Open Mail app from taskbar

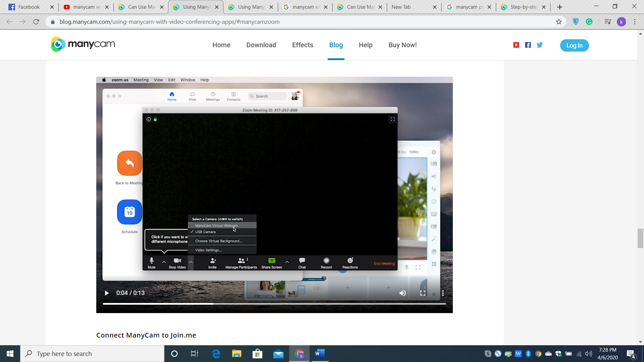278,354
